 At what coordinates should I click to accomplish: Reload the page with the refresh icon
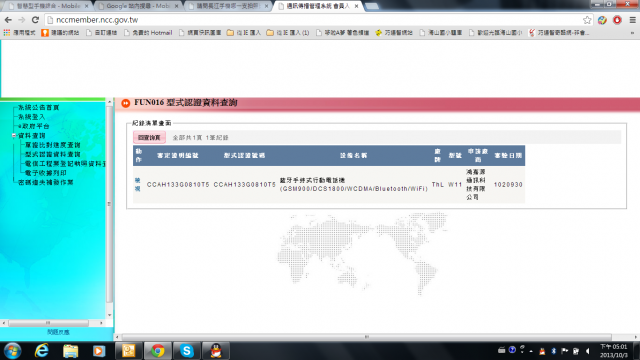[36, 20]
